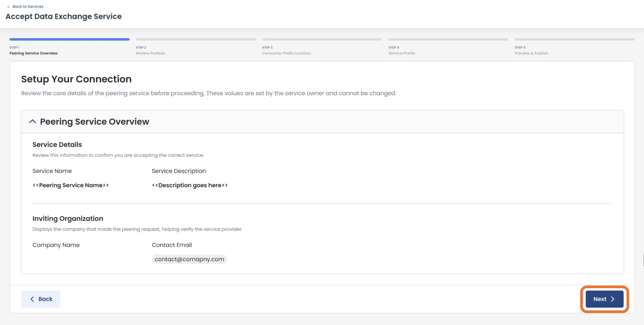Click the Setup Your Connection heading
The width and height of the screenshot is (644, 325).
tap(76, 79)
